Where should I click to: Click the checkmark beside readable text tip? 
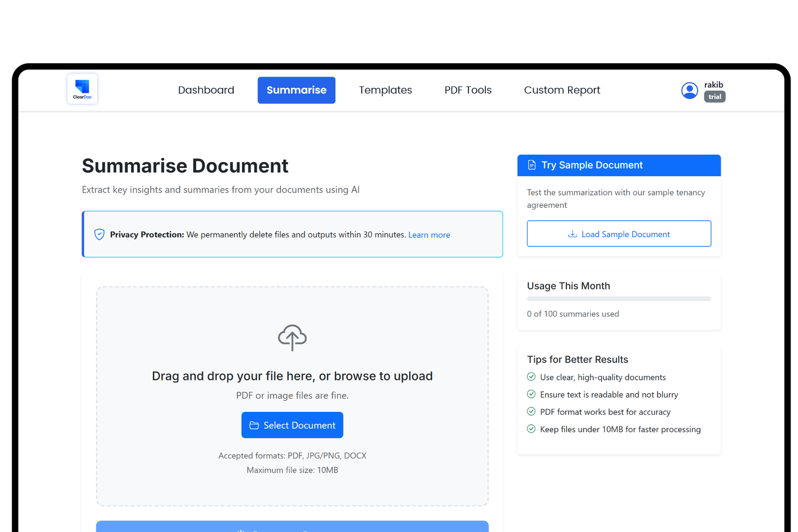[531, 394]
